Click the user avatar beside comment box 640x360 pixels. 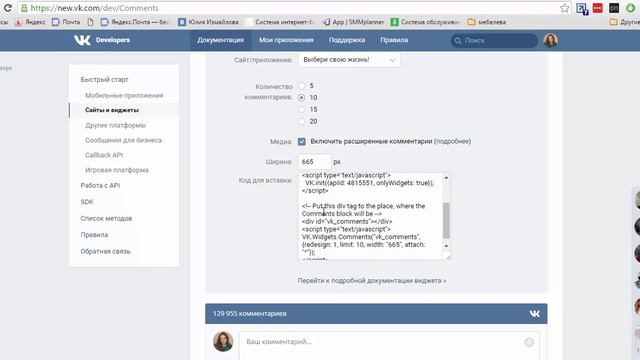tap(223, 341)
